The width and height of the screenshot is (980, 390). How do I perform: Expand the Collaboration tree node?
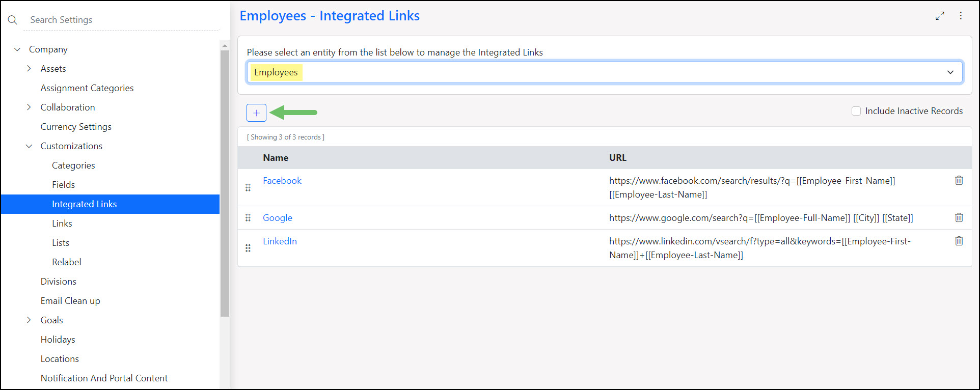click(x=29, y=107)
